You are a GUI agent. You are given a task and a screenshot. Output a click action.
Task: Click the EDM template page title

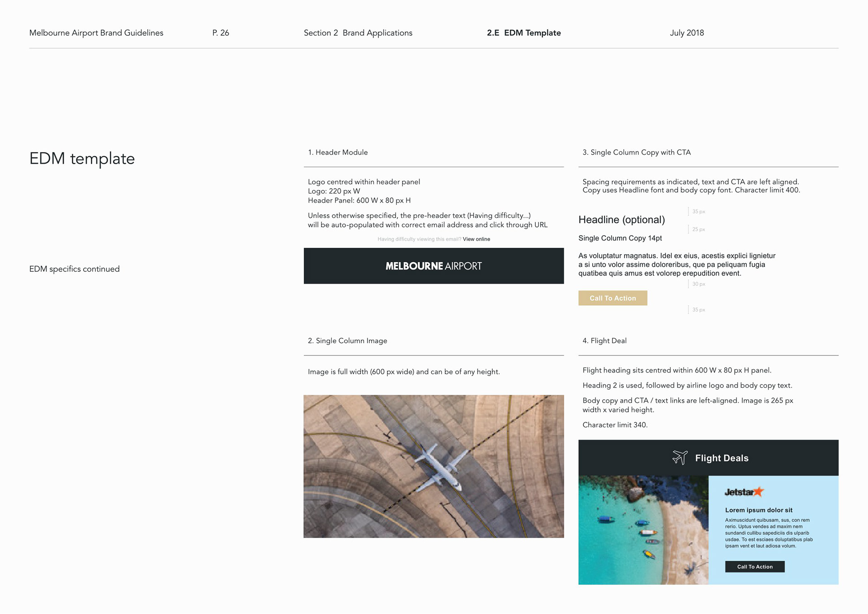click(82, 159)
